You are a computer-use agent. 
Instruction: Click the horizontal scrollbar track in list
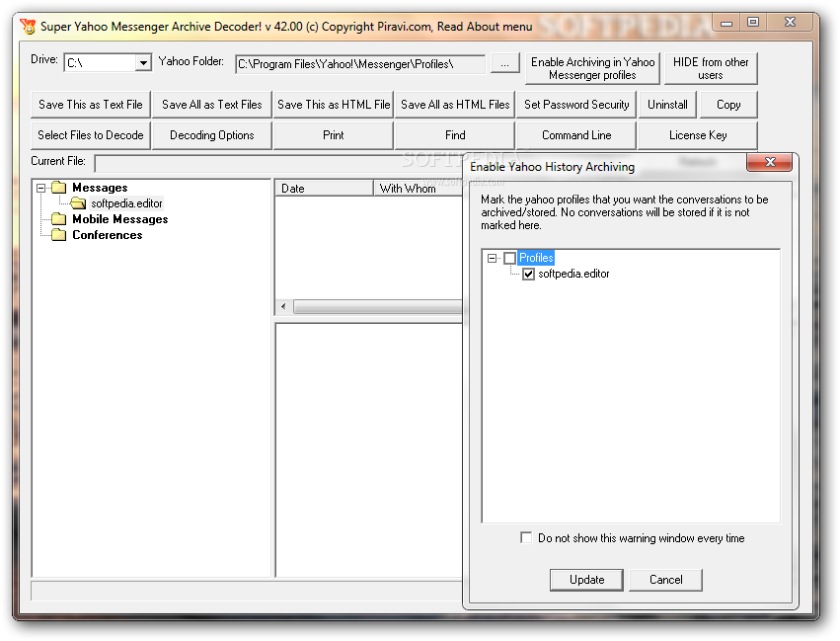377,306
